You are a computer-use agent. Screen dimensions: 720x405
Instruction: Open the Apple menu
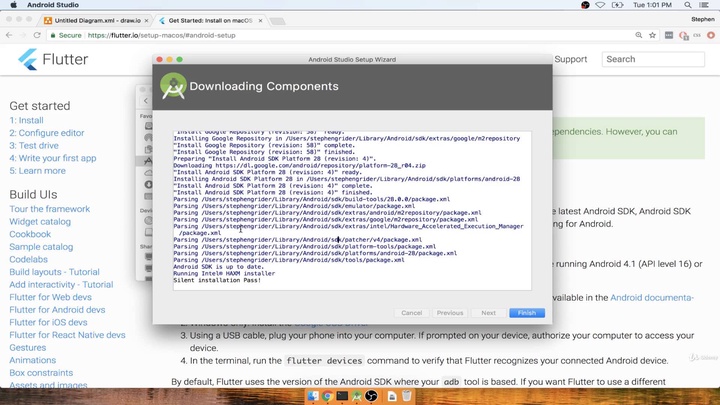coord(13,5)
